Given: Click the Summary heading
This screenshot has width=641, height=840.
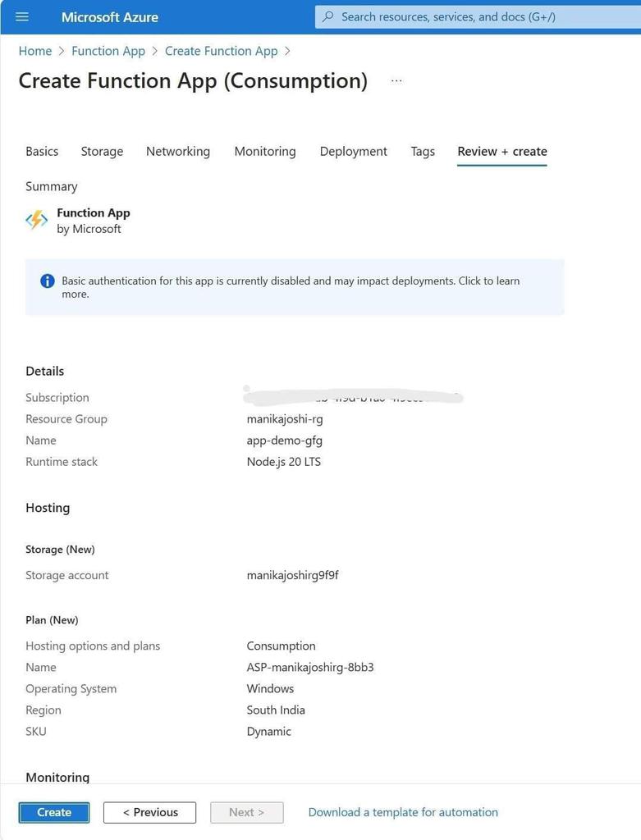Looking at the screenshot, I should pyautogui.click(x=52, y=186).
